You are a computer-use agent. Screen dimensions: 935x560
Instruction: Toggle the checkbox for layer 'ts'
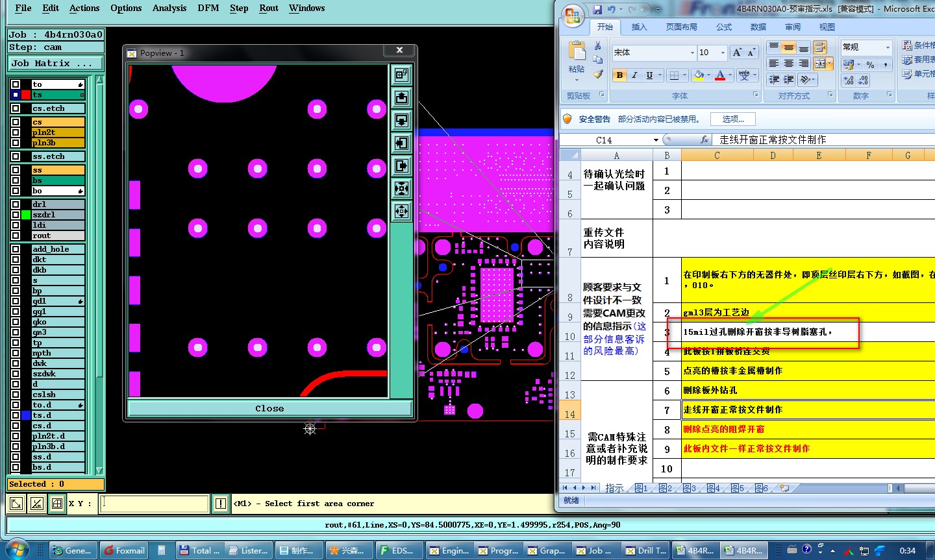(16, 95)
